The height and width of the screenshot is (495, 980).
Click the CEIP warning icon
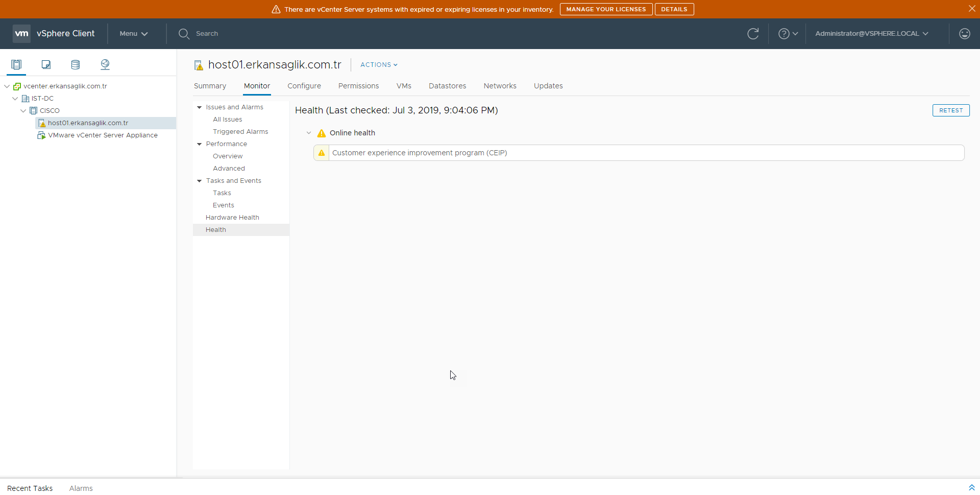click(x=322, y=153)
